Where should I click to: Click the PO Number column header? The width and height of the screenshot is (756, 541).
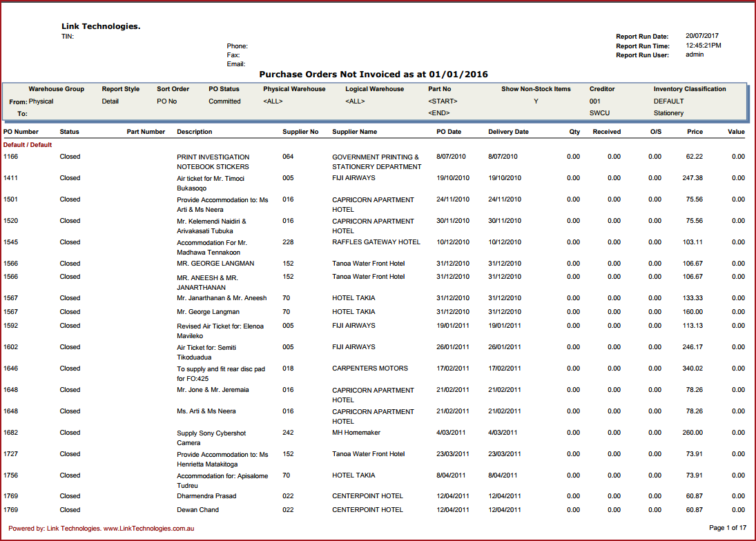(21, 132)
